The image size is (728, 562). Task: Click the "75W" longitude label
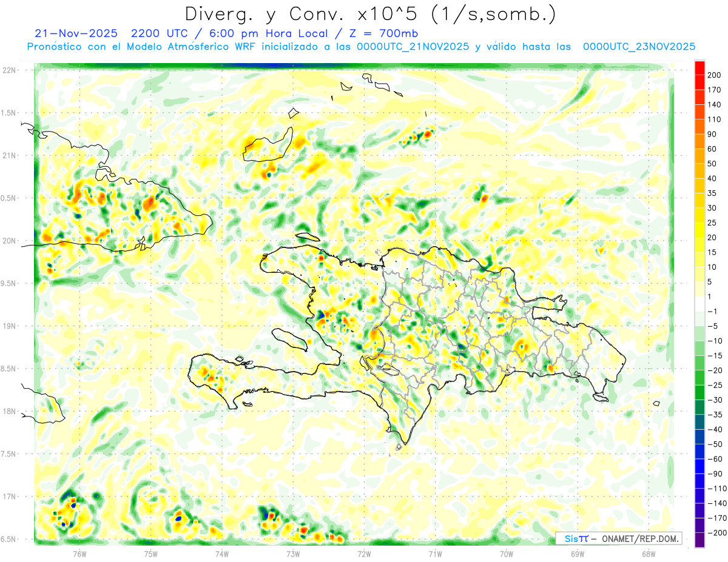coord(151,554)
